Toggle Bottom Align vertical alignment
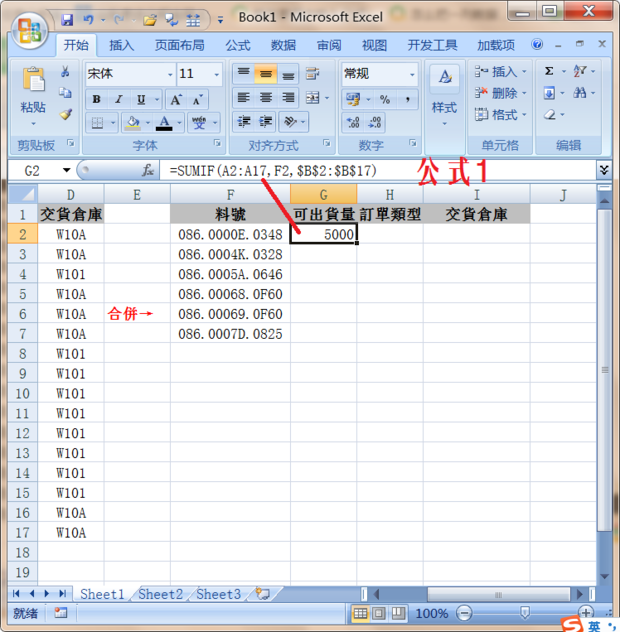The image size is (620, 632). (288, 74)
